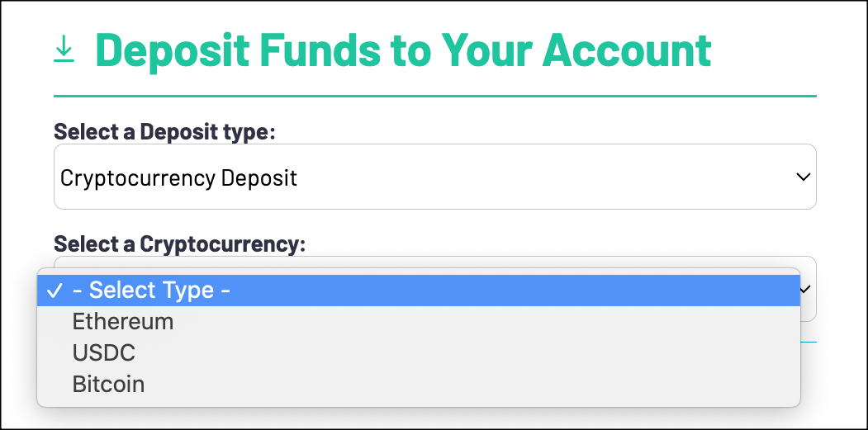Viewport: 868px width, 430px height.
Task: Click the "Select a Cryptocurrency:" label
Action: pyautogui.click(x=180, y=244)
